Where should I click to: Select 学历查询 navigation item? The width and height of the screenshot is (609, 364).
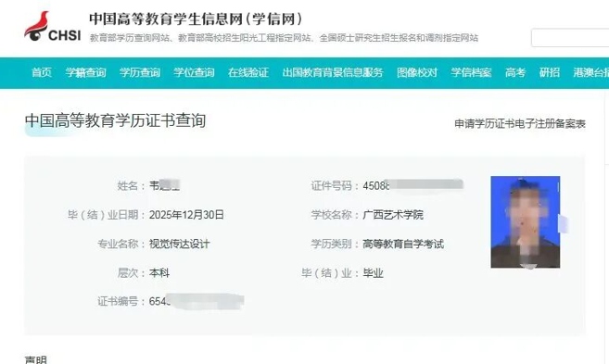coord(140,72)
